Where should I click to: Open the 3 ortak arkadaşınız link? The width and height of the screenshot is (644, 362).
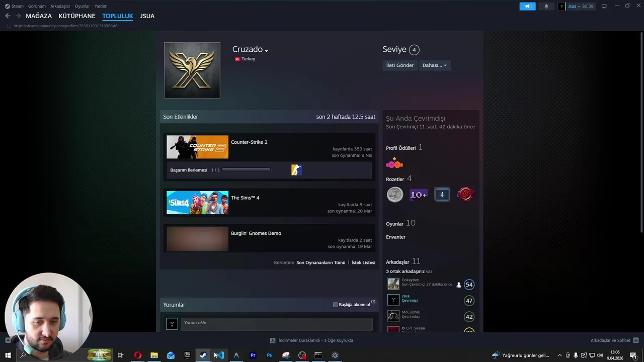point(405,271)
